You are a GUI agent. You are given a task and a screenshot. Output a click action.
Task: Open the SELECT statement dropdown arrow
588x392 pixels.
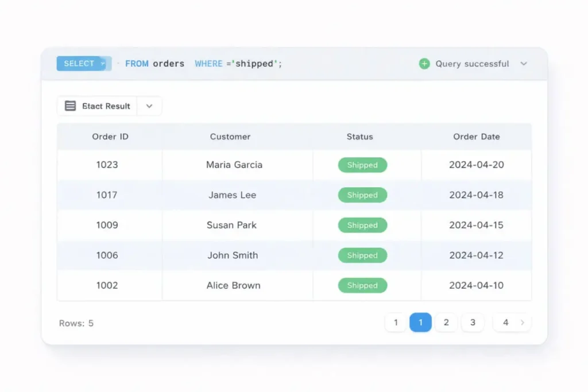click(x=103, y=64)
